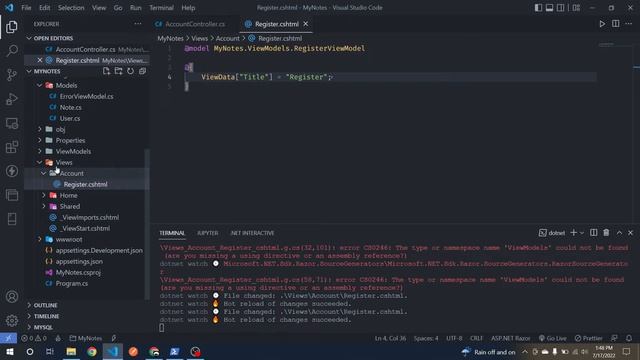Open the Source Control view
The height and width of the screenshot is (360, 640).
[x=12, y=75]
